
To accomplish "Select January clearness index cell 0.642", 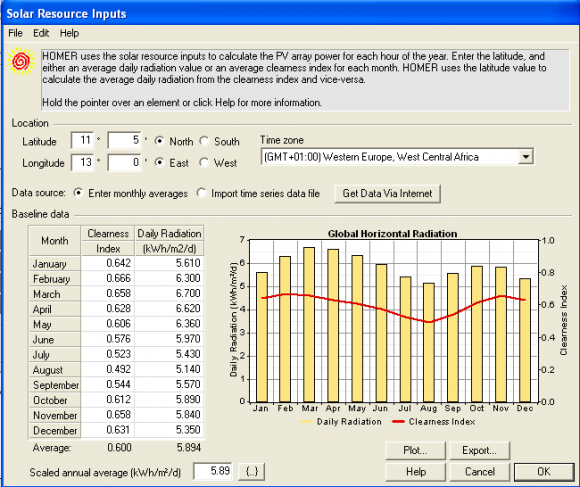I will (x=108, y=263).
